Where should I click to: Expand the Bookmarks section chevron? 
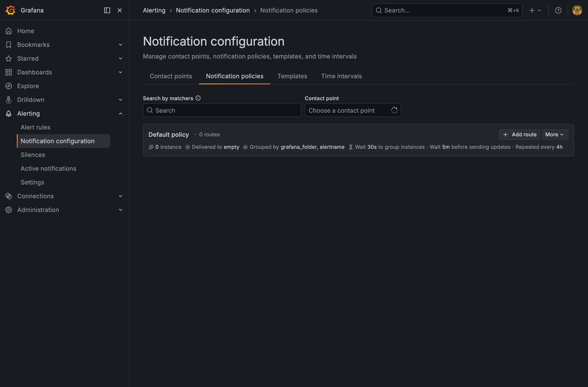(x=121, y=45)
